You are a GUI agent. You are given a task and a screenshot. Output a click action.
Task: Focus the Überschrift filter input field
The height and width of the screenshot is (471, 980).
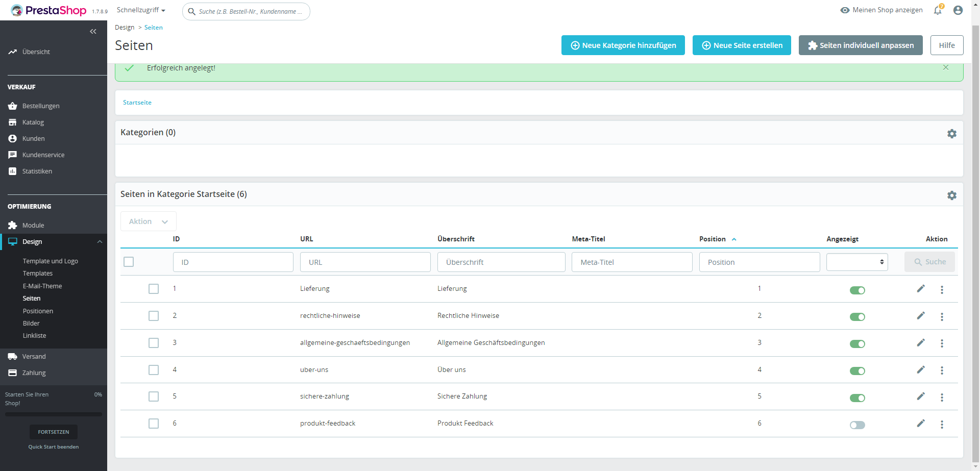tap(501, 262)
